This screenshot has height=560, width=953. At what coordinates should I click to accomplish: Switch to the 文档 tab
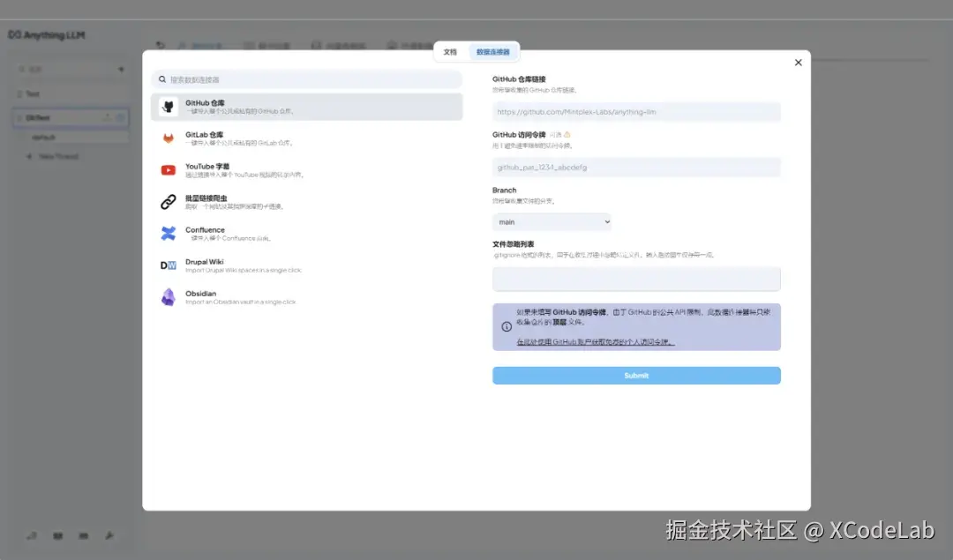click(x=450, y=52)
